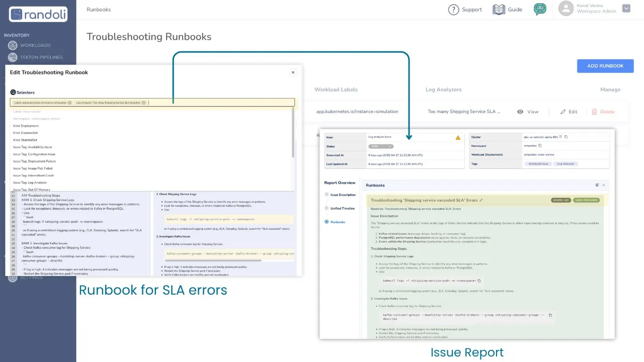The image size is (644, 362).
Task: Edit the Troubleshooting runbook title pencil icon
Action: click(481, 200)
